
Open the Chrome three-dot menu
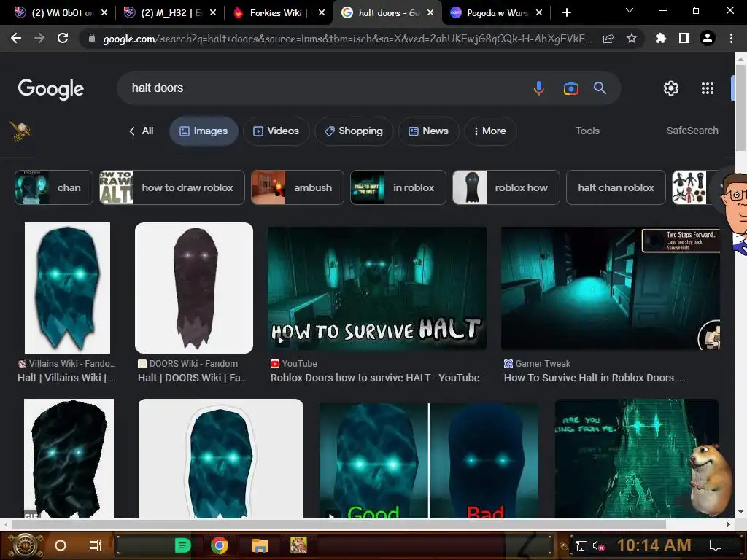(x=731, y=38)
